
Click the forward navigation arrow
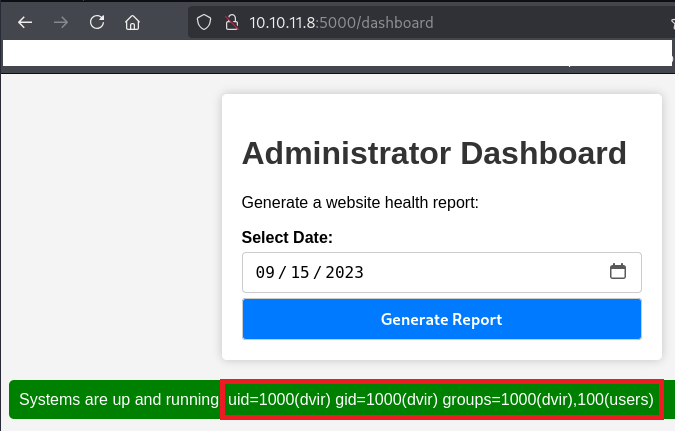[61, 22]
